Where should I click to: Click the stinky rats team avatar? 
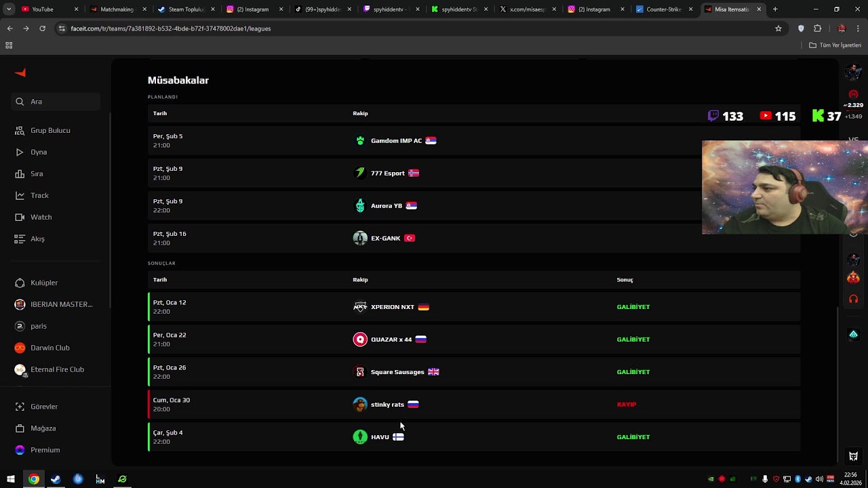360,405
